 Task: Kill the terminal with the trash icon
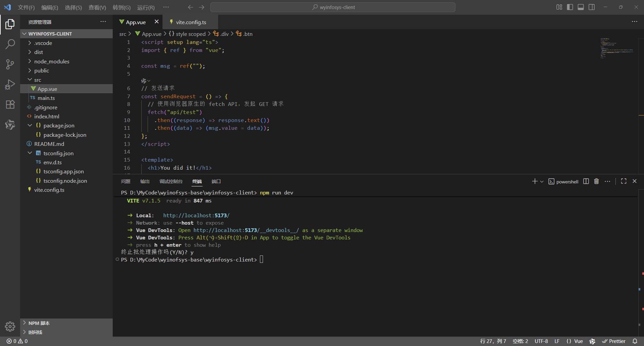(596, 181)
